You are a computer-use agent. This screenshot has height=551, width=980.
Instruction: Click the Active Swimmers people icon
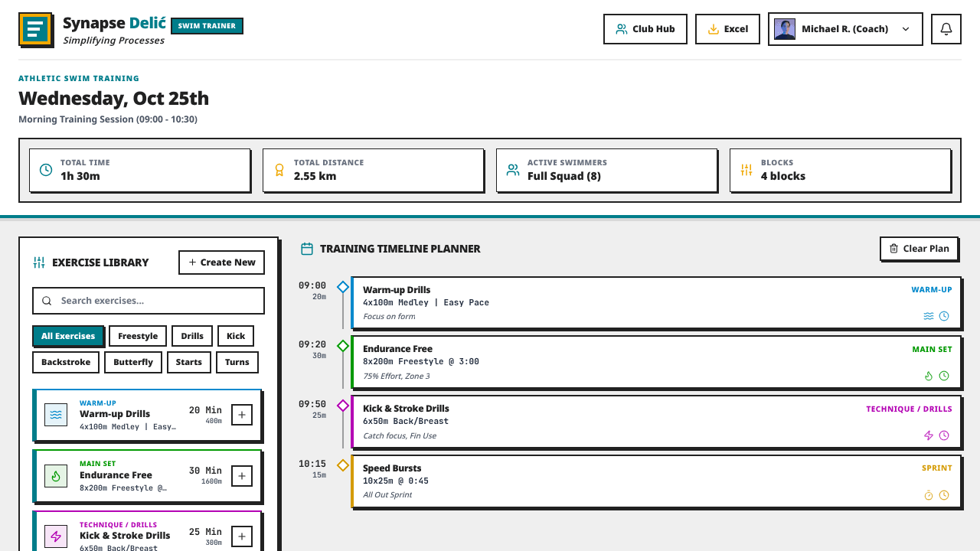(513, 170)
